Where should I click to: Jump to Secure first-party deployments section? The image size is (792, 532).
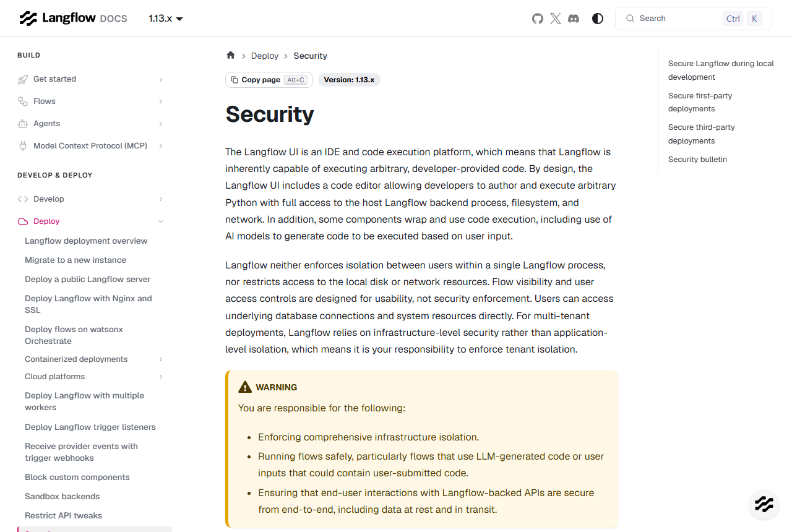pyautogui.click(x=700, y=102)
